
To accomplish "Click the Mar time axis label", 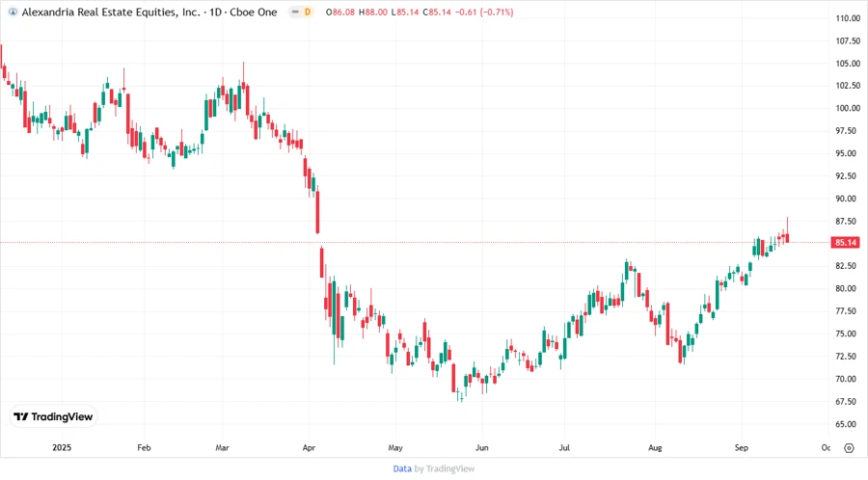I will [223, 447].
